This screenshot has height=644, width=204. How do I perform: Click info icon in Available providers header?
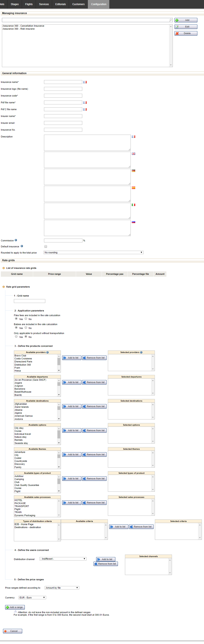(47, 352)
